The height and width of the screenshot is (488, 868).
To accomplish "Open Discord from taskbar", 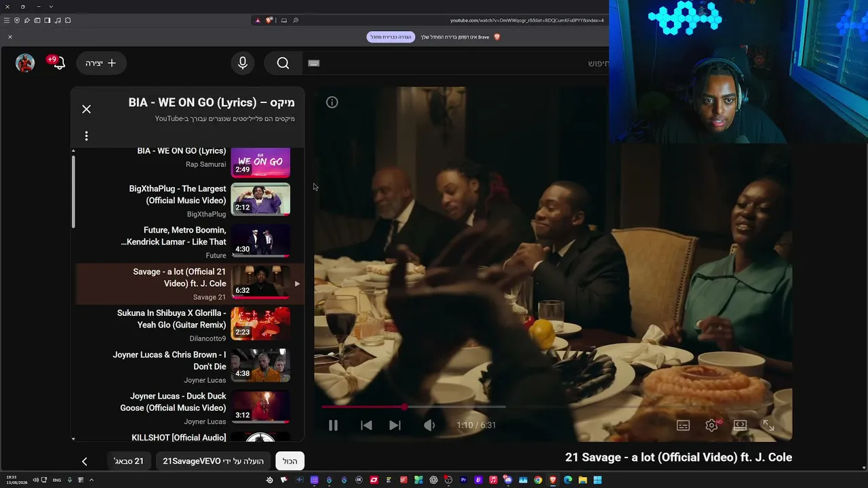I will click(x=508, y=480).
